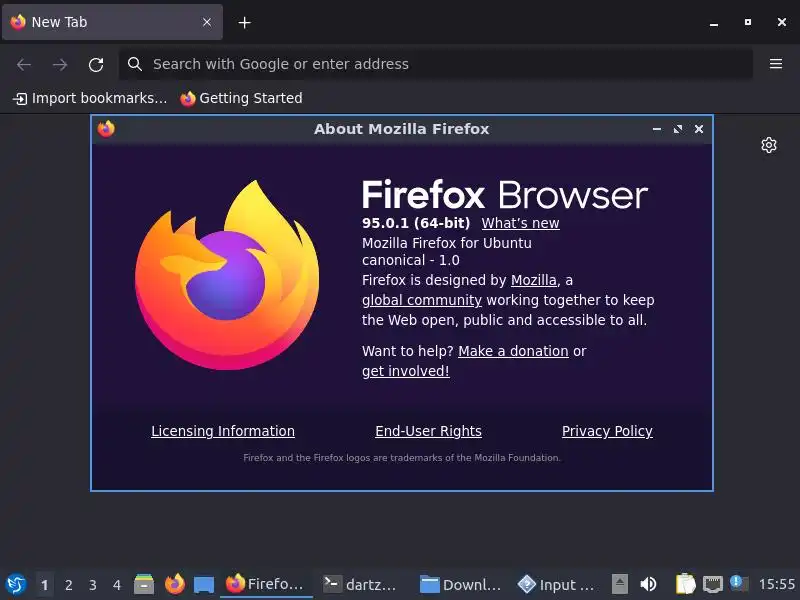This screenshot has height=600, width=800.
Task: Open Import bookmarks bookmark item
Action: tap(90, 98)
